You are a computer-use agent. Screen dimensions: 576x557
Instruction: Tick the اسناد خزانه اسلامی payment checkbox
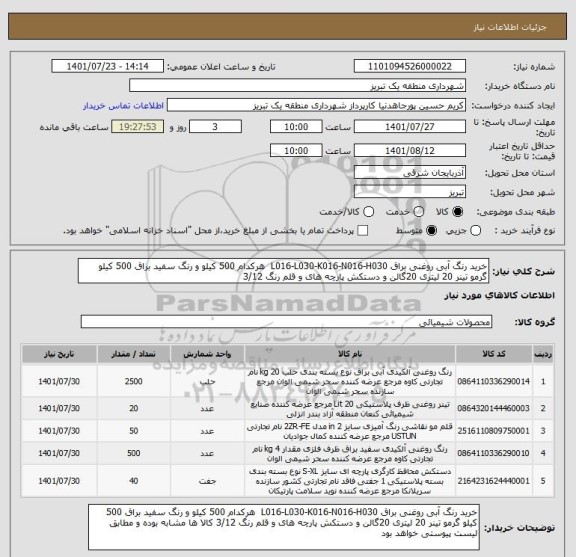coord(363,230)
